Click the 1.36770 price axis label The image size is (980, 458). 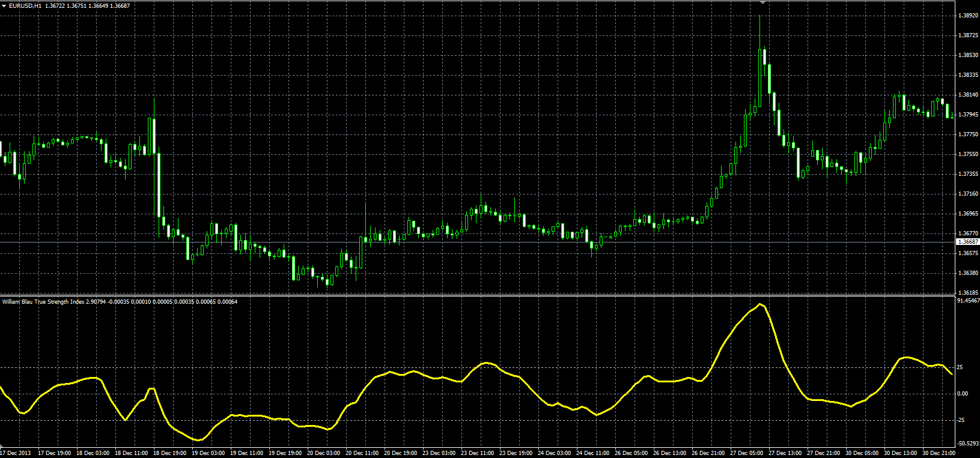[968, 234]
